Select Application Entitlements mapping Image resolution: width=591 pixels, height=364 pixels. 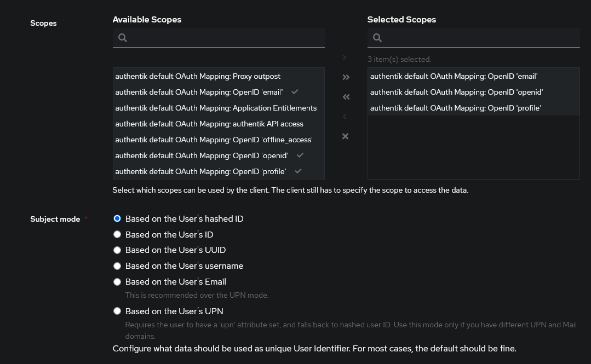pos(219,108)
